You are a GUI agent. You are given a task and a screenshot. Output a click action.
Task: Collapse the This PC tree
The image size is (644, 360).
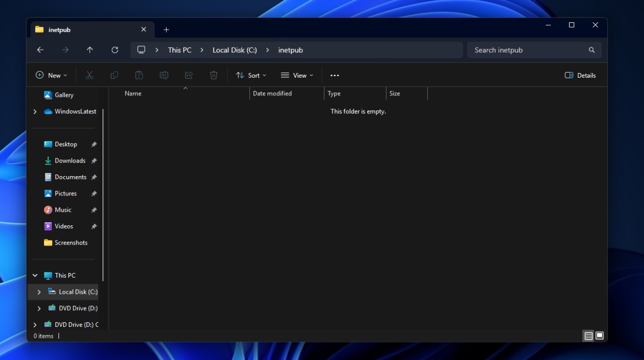(x=35, y=275)
